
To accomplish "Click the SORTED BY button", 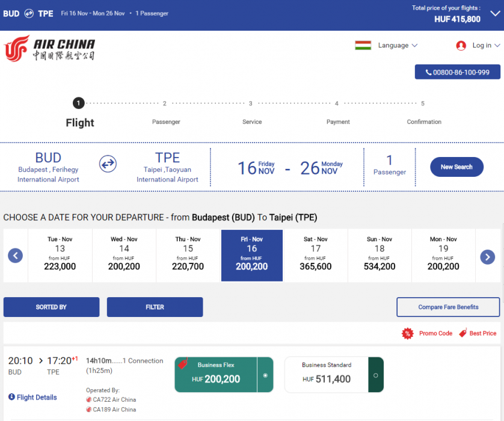I will click(51, 307).
